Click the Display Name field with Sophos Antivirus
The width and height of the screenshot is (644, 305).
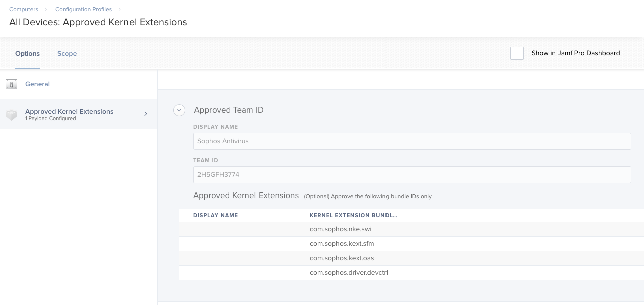412,141
